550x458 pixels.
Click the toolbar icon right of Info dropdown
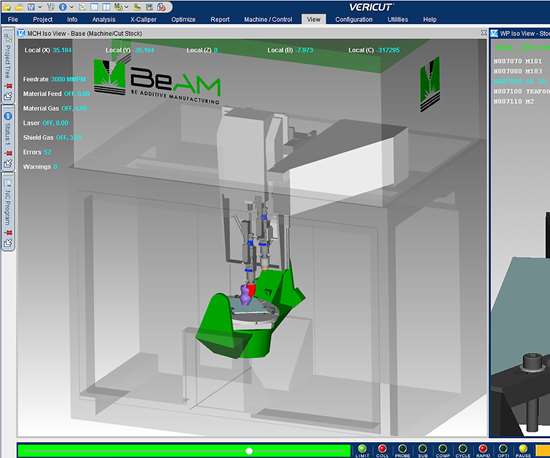(83, 7)
